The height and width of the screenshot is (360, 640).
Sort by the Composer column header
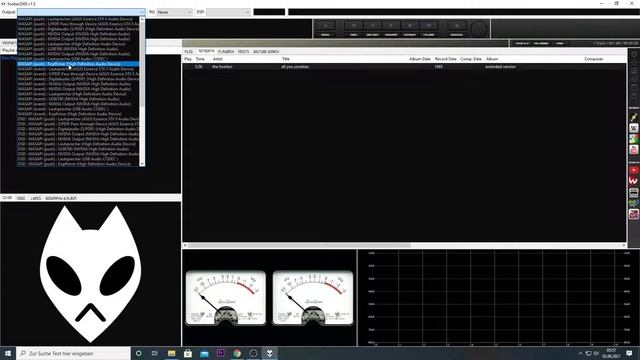pos(593,59)
